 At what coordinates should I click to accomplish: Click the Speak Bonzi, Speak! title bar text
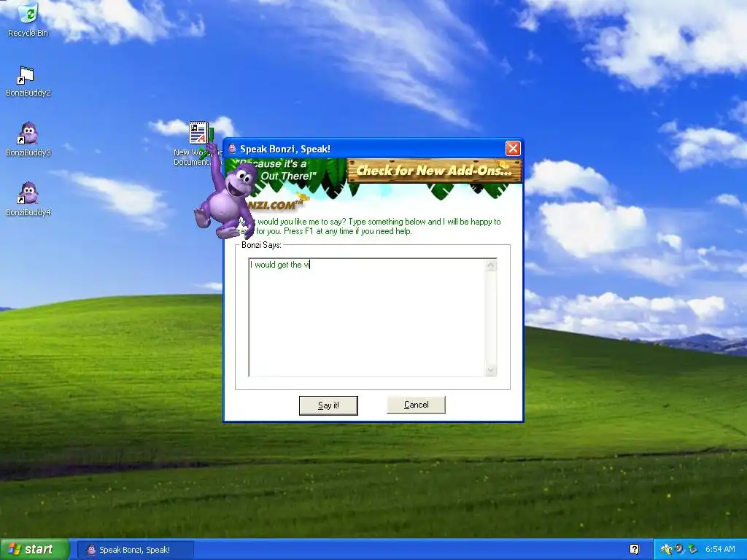(285, 149)
